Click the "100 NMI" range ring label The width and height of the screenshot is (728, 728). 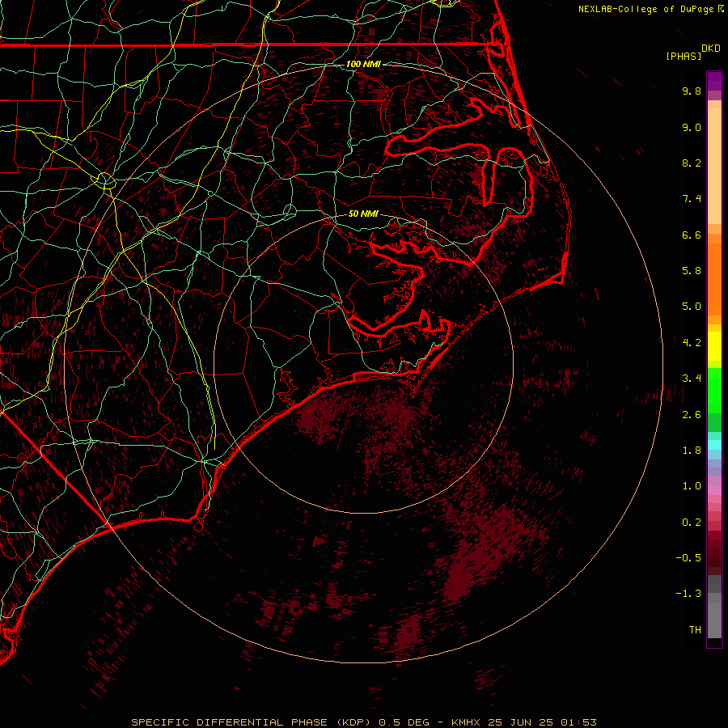coord(363,64)
